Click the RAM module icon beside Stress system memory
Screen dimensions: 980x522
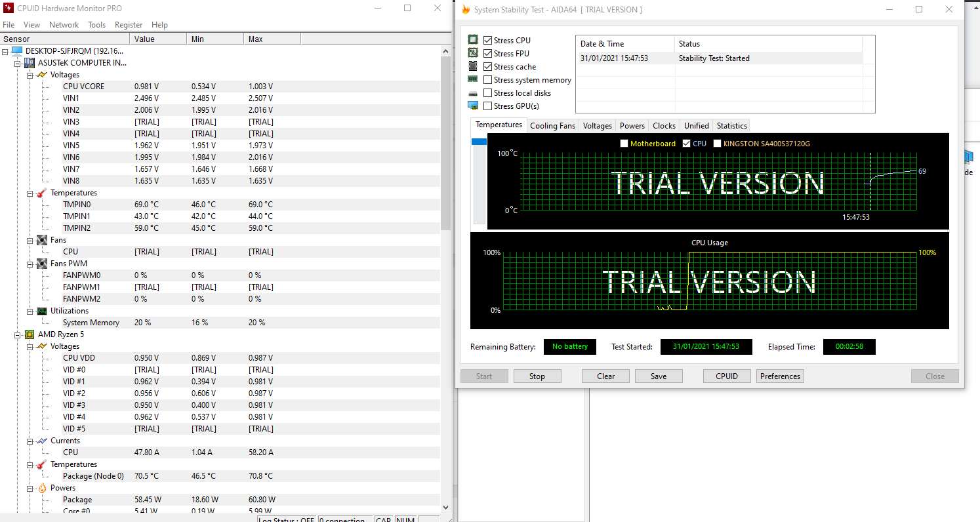(473, 79)
